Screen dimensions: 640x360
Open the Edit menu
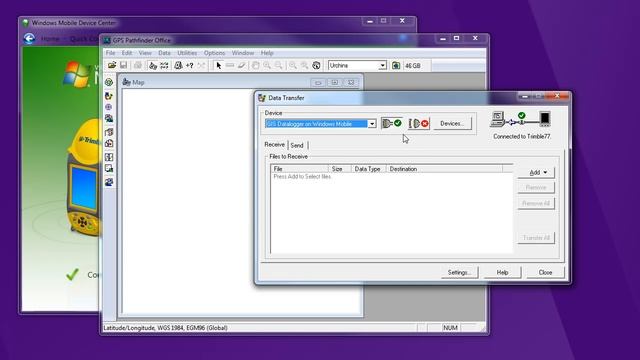coord(127,53)
